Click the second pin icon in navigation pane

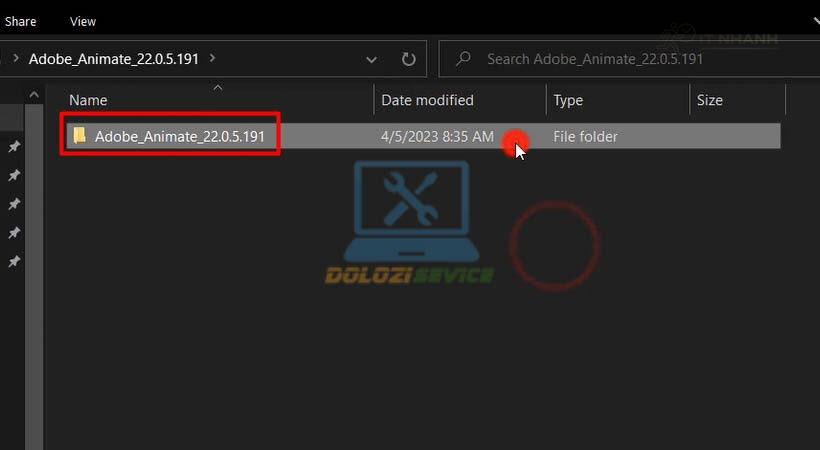click(x=14, y=175)
